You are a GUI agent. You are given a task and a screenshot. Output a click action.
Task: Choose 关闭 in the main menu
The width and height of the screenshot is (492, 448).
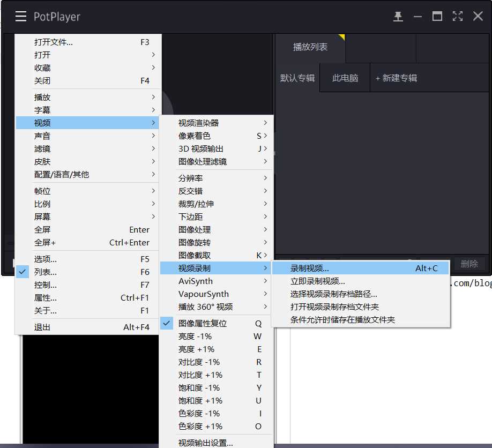point(87,80)
